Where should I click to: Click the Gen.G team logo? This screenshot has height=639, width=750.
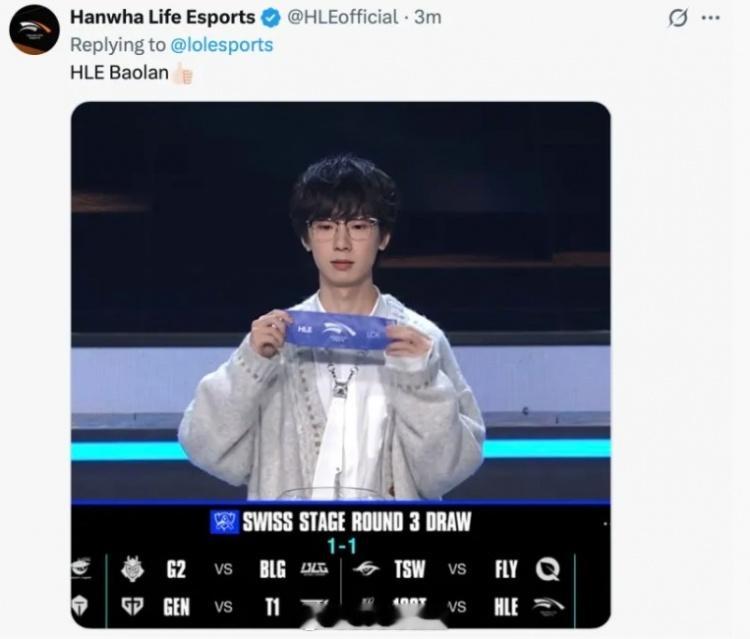coord(132,606)
